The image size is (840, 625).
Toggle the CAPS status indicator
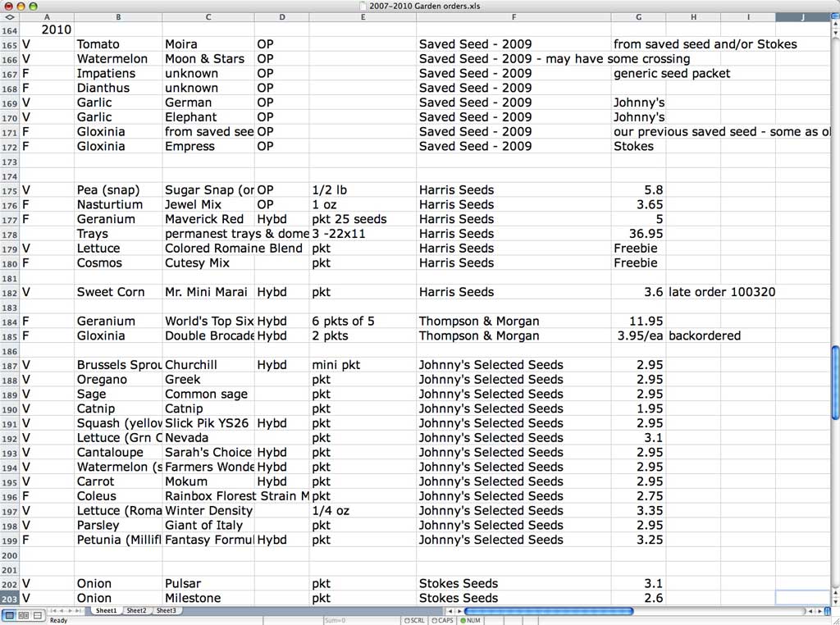[441, 621]
